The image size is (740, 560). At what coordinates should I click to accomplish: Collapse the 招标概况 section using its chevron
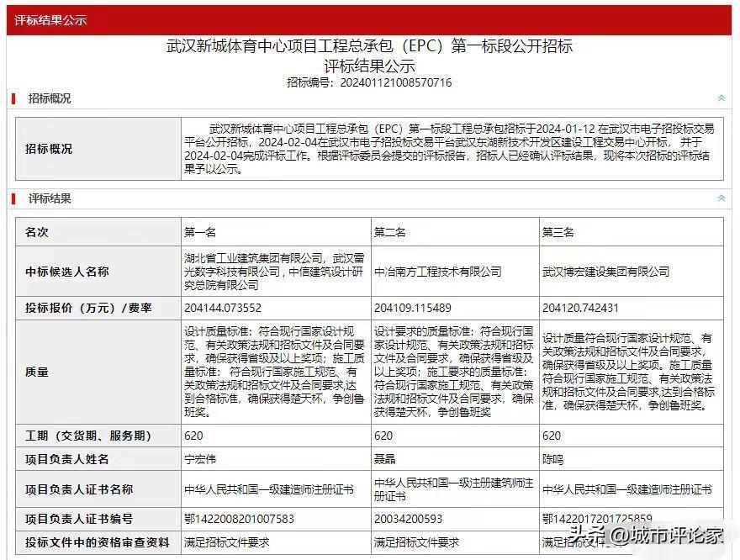tap(721, 98)
